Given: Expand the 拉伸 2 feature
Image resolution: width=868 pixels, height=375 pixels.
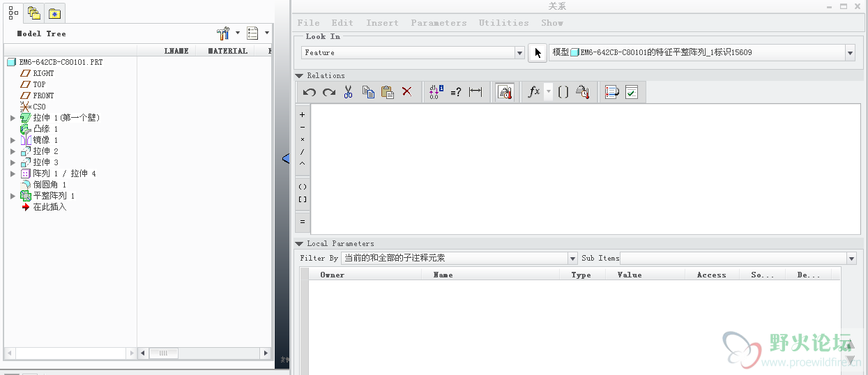Looking at the screenshot, I should point(13,151).
